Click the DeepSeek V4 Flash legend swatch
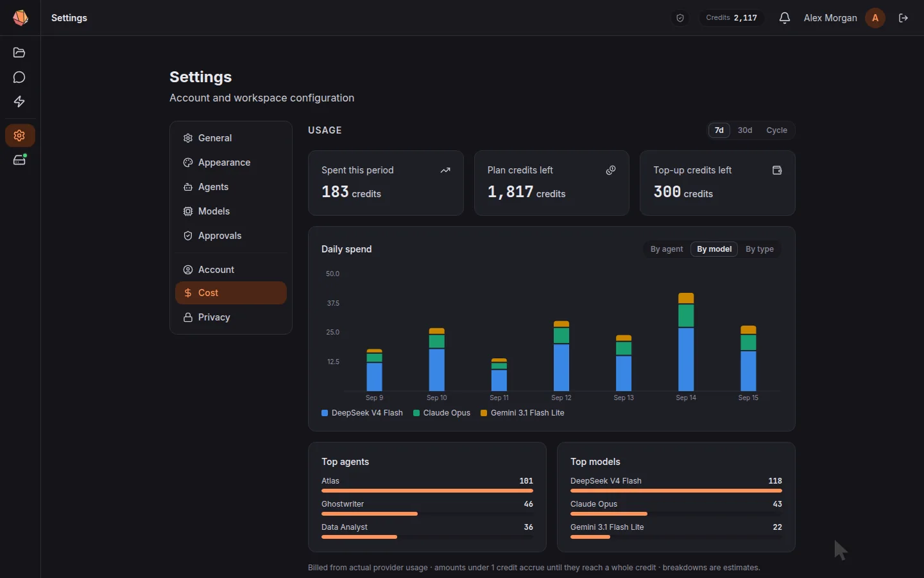The width and height of the screenshot is (924, 578). point(325,413)
